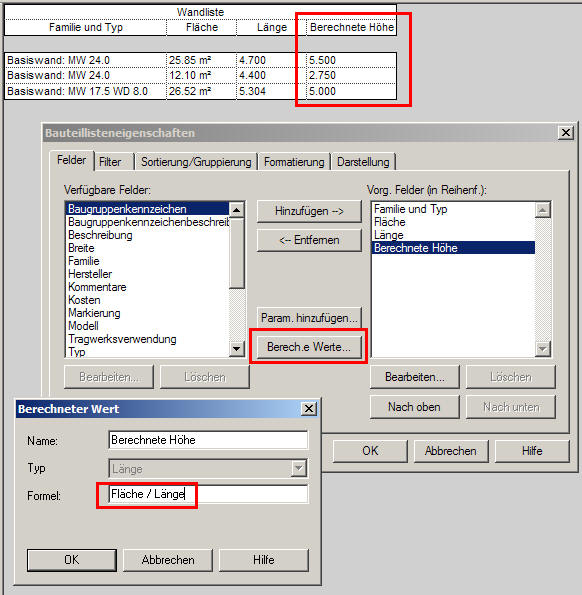Select Tragwerksverwendung in available fields list

(x=122, y=339)
